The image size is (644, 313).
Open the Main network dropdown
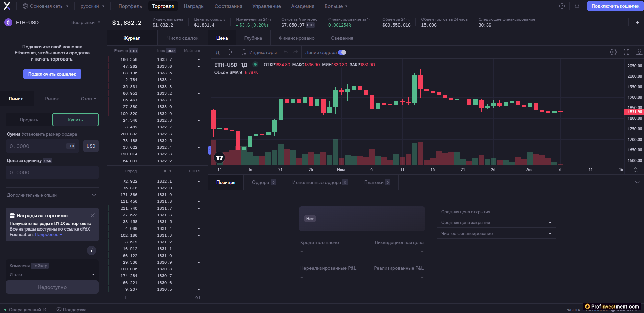[45, 6]
